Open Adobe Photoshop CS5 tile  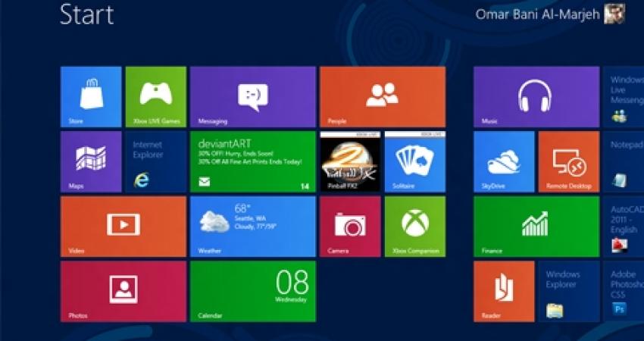point(624,291)
